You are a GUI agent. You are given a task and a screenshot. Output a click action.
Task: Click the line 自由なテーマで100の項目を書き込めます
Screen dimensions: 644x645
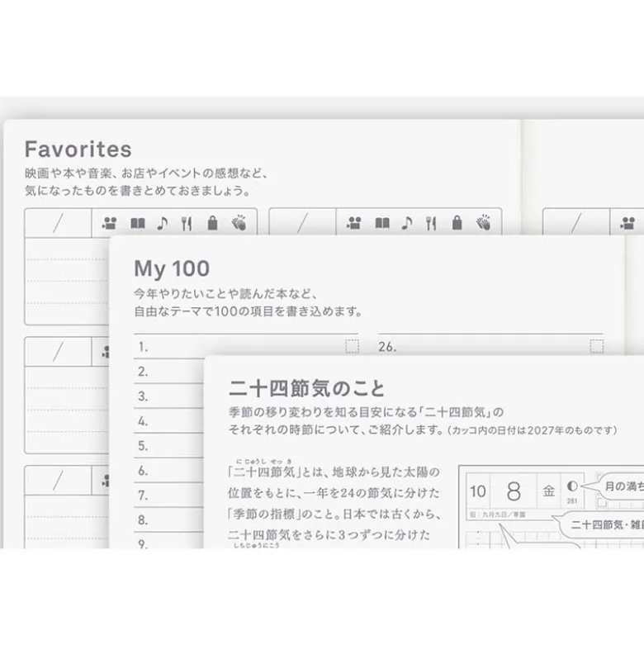click(x=248, y=311)
